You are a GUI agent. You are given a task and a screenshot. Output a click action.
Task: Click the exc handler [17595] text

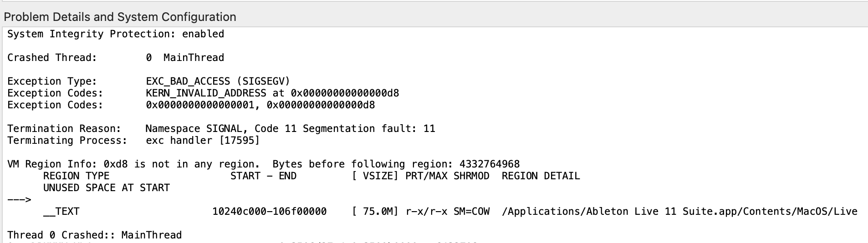(203, 141)
